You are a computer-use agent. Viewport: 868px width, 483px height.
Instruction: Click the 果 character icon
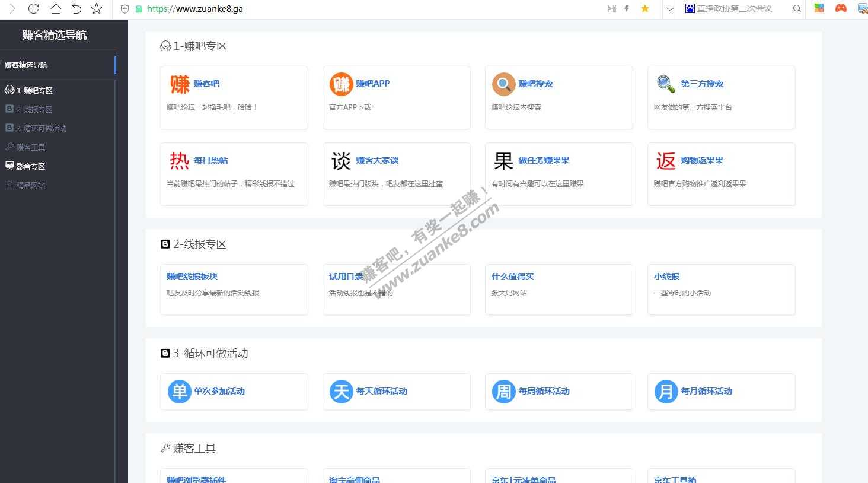click(x=503, y=161)
